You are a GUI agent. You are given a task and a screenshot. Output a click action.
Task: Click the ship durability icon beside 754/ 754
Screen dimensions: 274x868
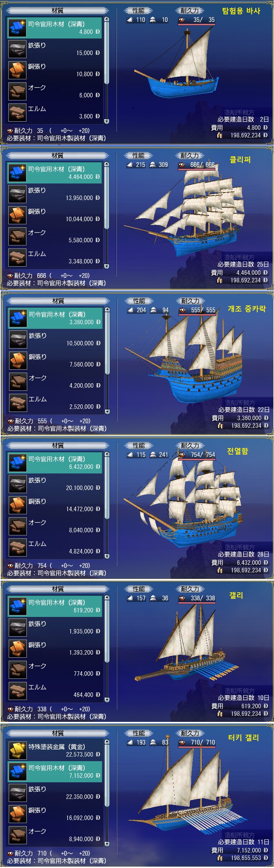pos(183,455)
